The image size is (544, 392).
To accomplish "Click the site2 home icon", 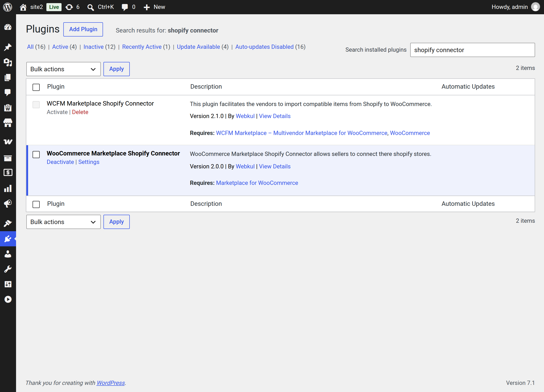I will pyautogui.click(x=23, y=7).
